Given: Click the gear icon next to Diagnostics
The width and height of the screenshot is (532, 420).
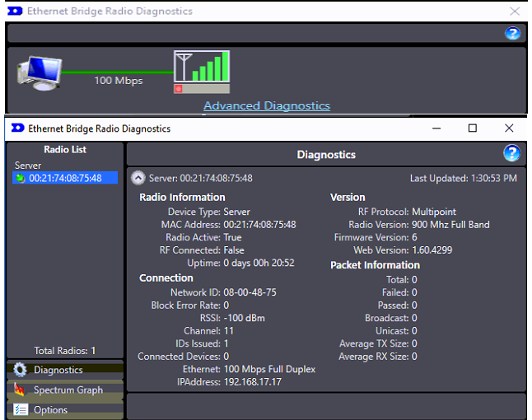Looking at the screenshot, I should (x=21, y=371).
